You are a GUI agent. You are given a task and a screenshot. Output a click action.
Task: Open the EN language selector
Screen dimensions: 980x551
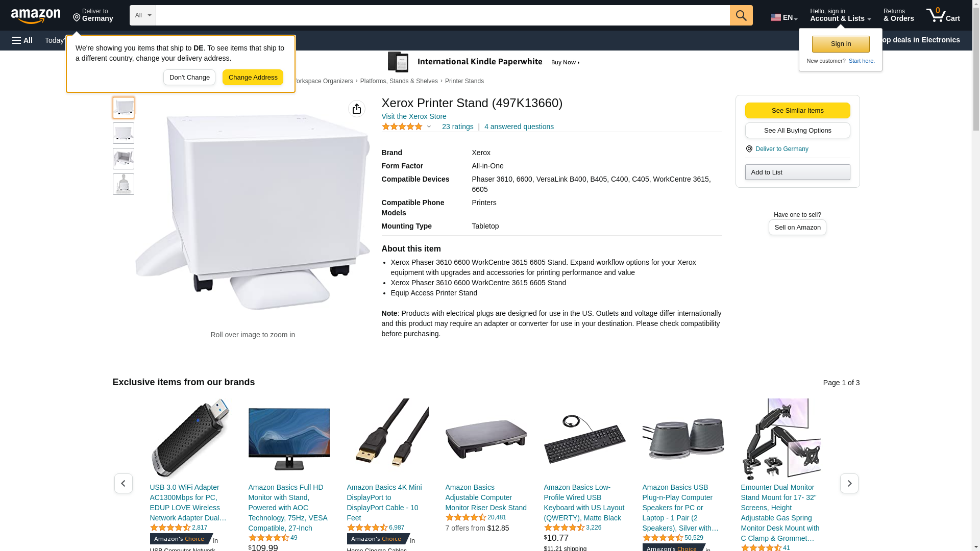click(x=784, y=17)
